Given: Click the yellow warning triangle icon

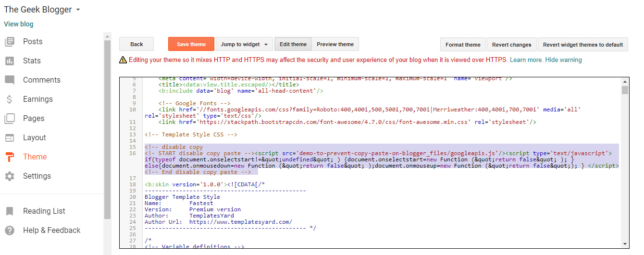Looking at the screenshot, I should [124, 60].
